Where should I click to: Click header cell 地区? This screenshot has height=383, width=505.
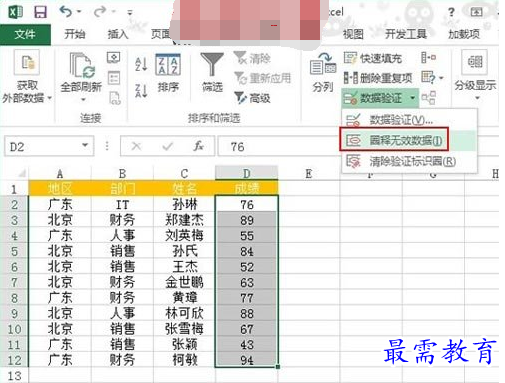click(x=60, y=188)
